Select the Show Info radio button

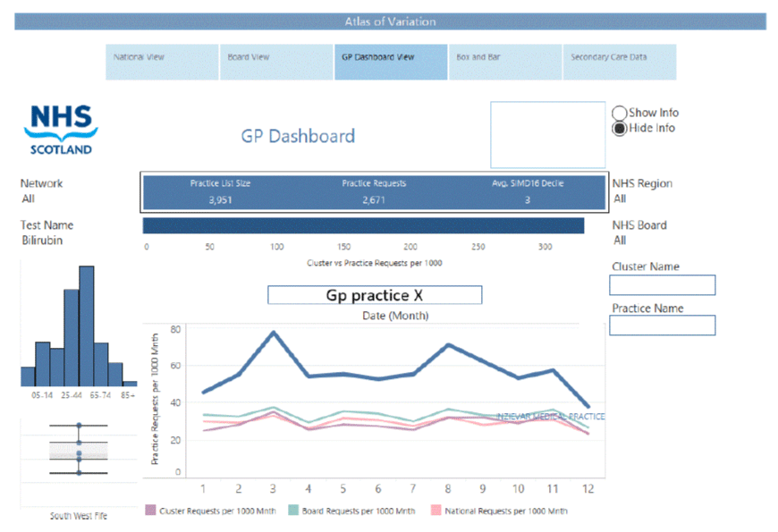click(x=619, y=114)
